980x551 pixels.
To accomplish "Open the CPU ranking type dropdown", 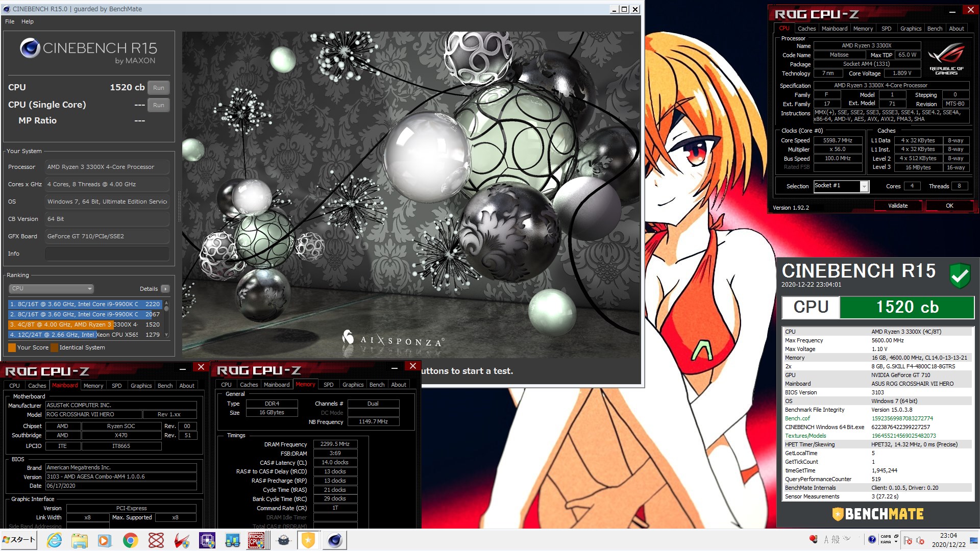I will click(51, 288).
